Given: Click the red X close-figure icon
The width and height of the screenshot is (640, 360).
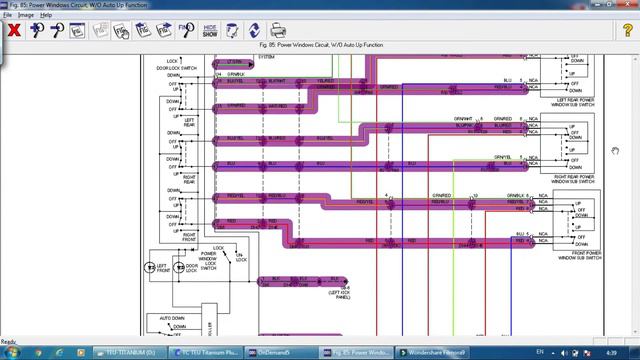Looking at the screenshot, I should click(x=14, y=30).
